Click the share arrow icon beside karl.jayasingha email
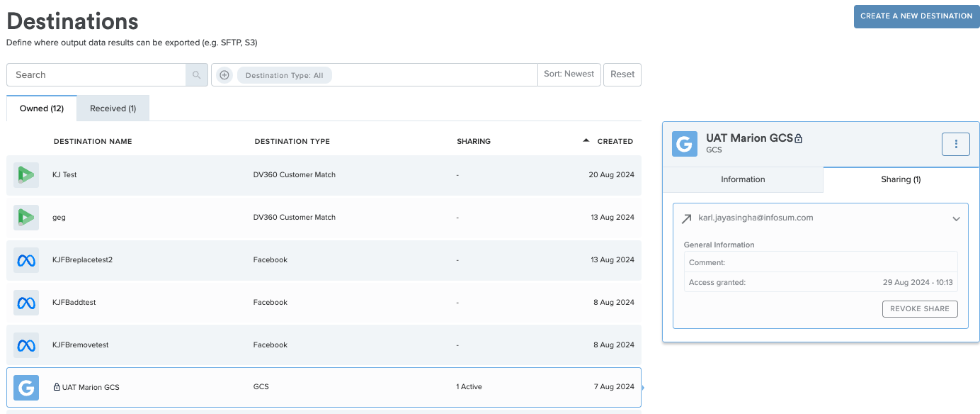Screen dimensions: 980x414 (x=685, y=219)
